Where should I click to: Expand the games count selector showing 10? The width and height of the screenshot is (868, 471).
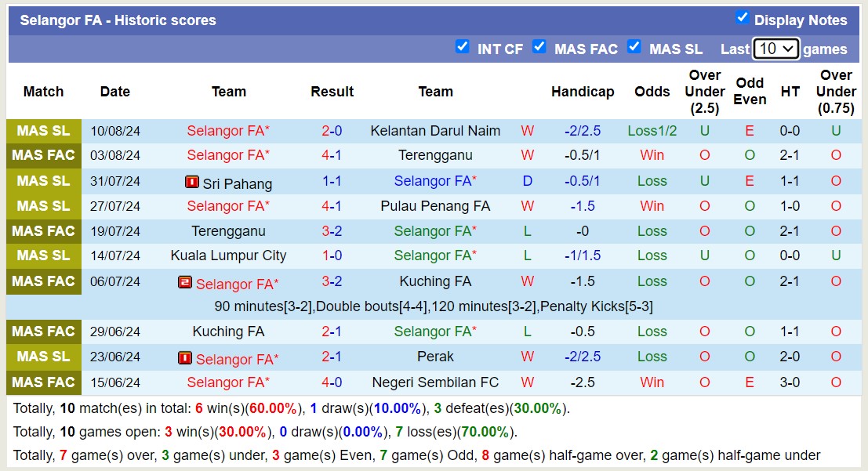coord(776,49)
